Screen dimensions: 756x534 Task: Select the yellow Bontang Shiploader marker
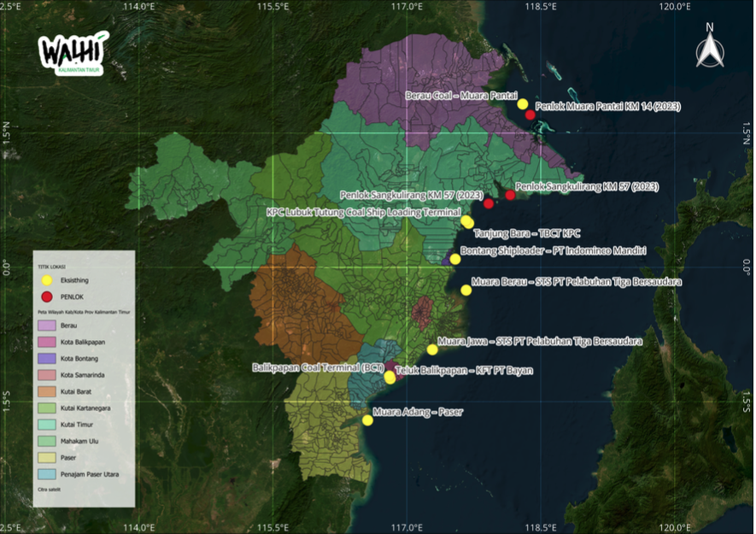(455, 260)
